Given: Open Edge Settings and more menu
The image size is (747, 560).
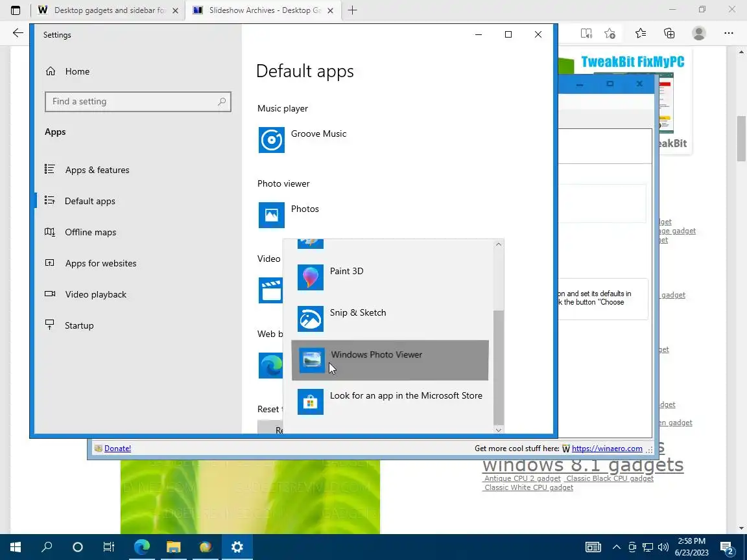Looking at the screenshot, I should point(728,33).
